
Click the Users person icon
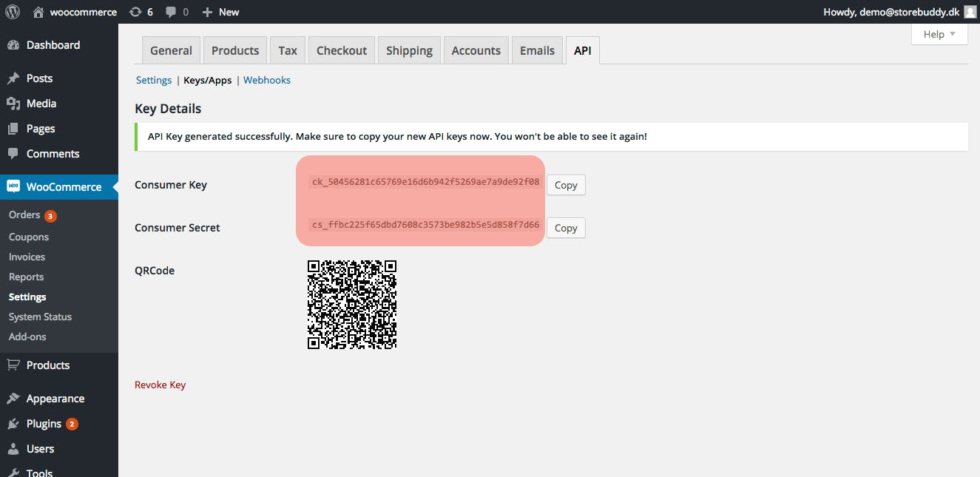click(x=13, y=449)
